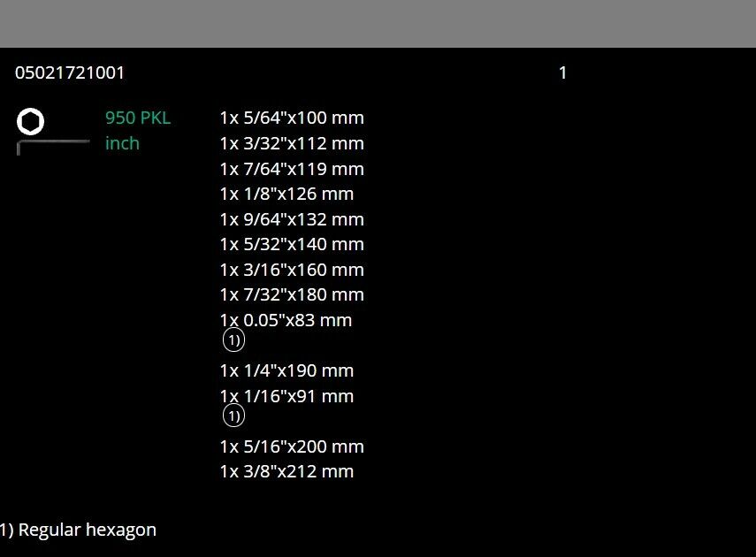756x557 pixels.
Task: Click the Regular hexagon footnote text
Action: (x=79, y=530)
